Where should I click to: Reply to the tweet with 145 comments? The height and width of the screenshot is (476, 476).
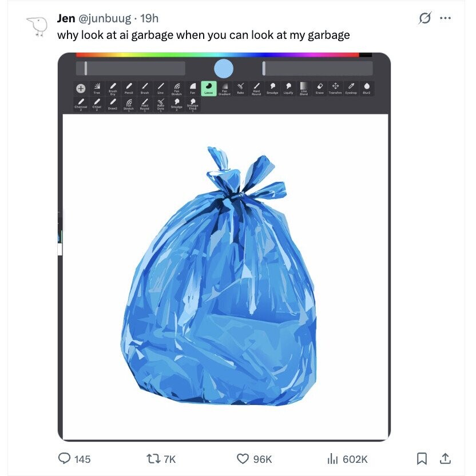click(66, 459)
